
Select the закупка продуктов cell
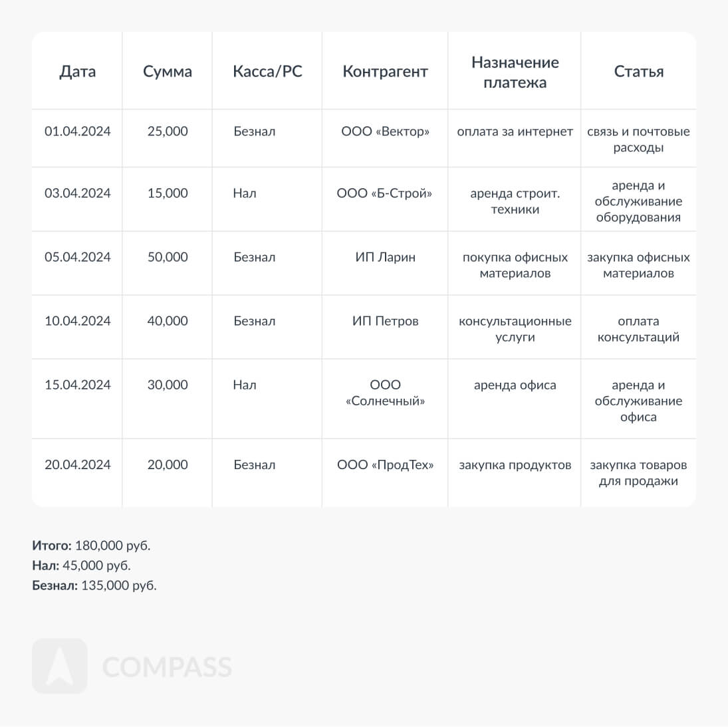pos(515,465)
